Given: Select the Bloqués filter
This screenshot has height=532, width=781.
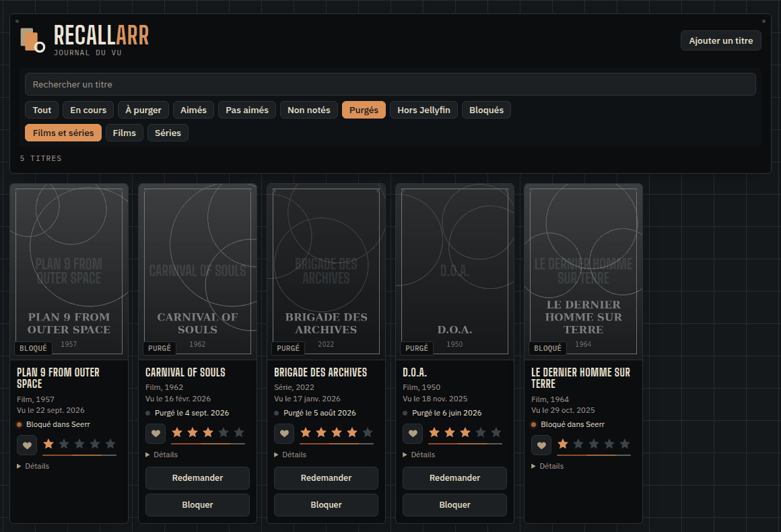Looking at the screenshot, I should (486, 110).
